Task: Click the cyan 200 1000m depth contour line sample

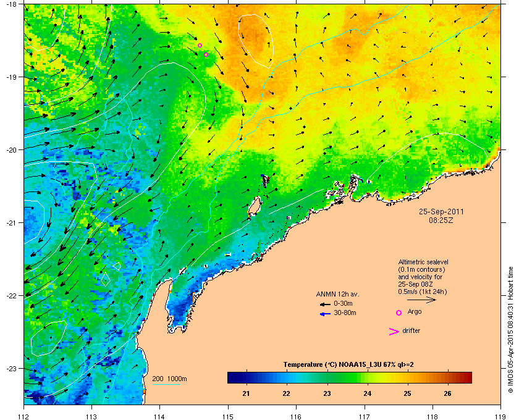Action: click(x=166, y=385)
